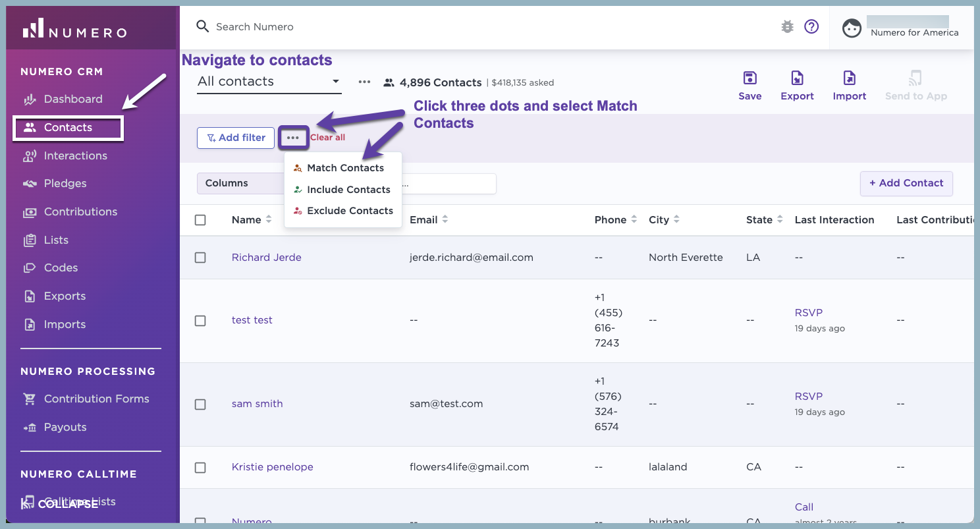Click North Everette city cell
This screenshot has height=529, width=980.
[x=686, y=258]
